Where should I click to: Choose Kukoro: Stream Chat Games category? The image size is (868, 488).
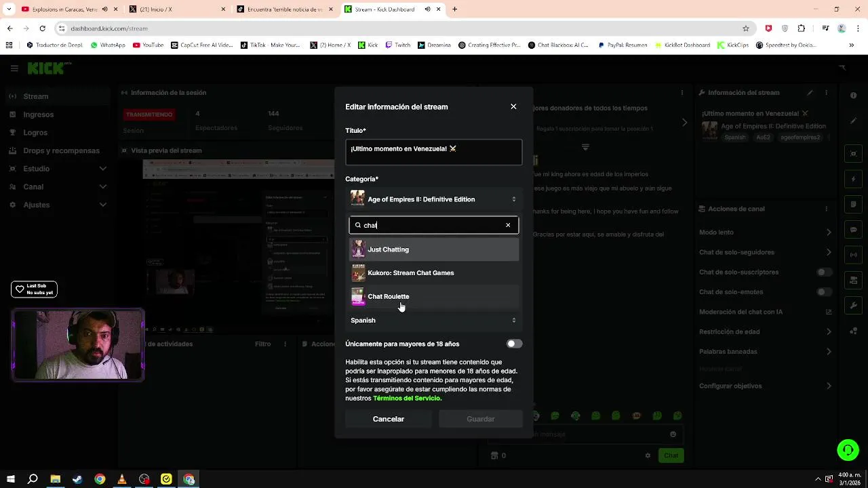[x=434, y=273]
